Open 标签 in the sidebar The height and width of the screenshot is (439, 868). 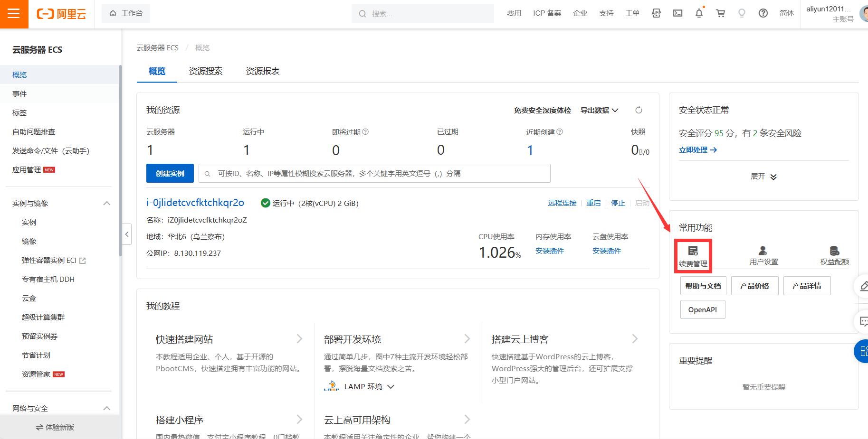tap(59, 112)
